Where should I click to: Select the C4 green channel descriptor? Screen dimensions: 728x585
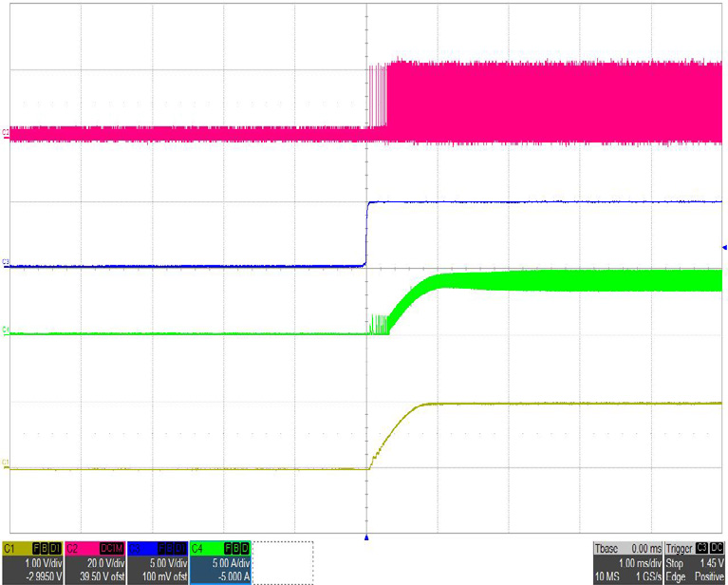click(219, 561)
